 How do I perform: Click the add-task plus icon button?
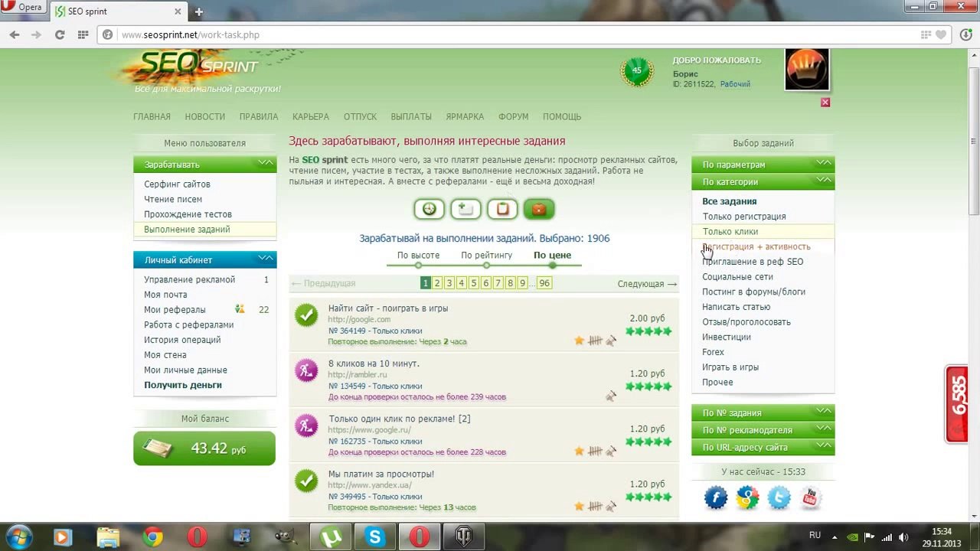point(465,209)
